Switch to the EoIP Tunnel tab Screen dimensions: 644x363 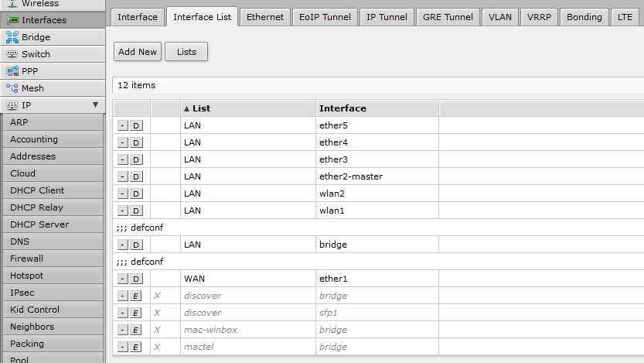click(325, 17)
